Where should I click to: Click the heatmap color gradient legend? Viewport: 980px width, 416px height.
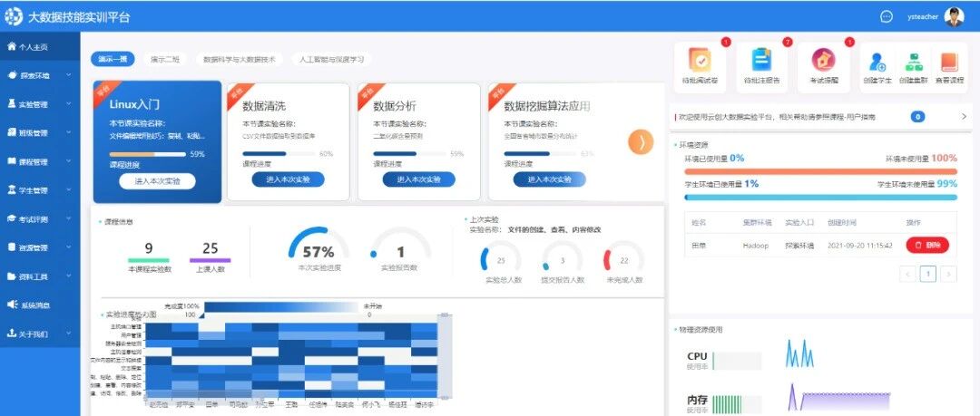pos(281,306)
